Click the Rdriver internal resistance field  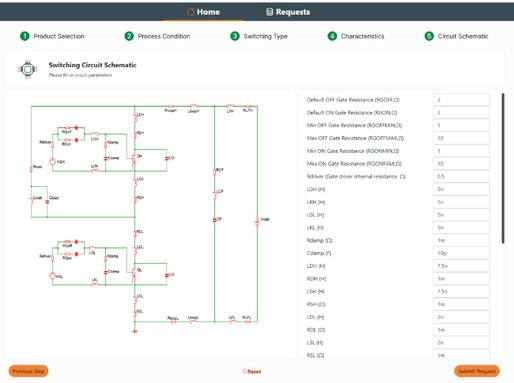point(461,176)
